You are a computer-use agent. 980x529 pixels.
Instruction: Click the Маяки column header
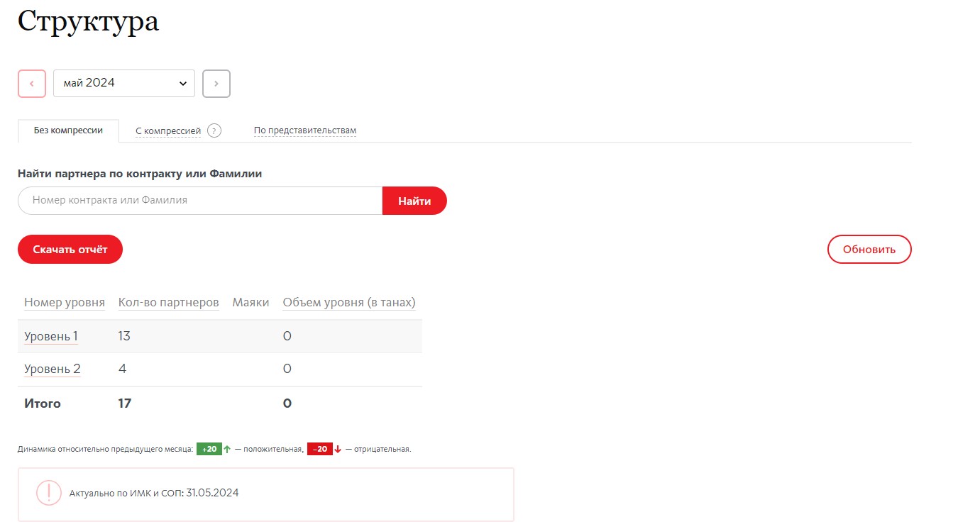(x=250, y=303)
